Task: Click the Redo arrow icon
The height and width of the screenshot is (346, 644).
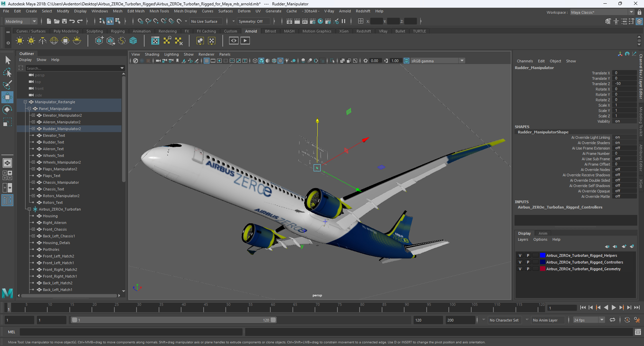Action: 80,21
